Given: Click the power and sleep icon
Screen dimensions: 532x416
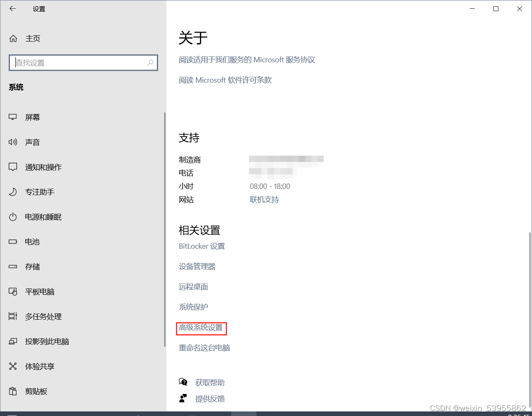Looking at the screenshot, I should [x=13, y=217].
